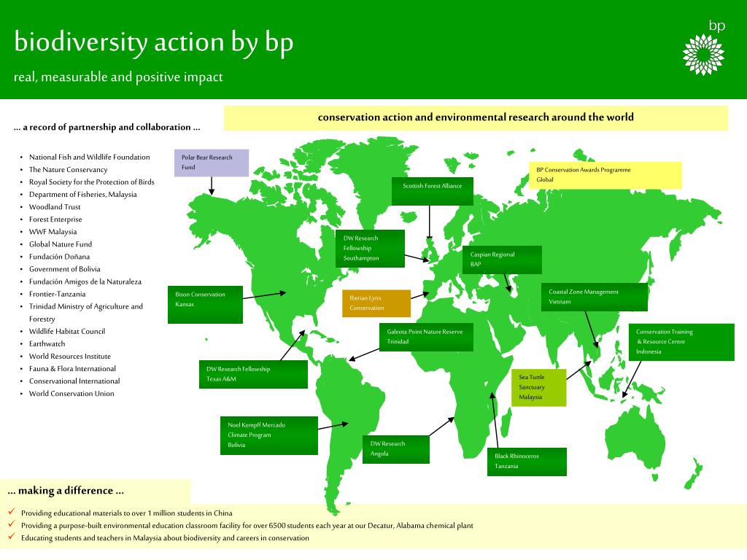Viewport: 747px width, 560px height.
Task: Click the 'biodiversity action by bp' title
Action: click(x=153, y=42)
